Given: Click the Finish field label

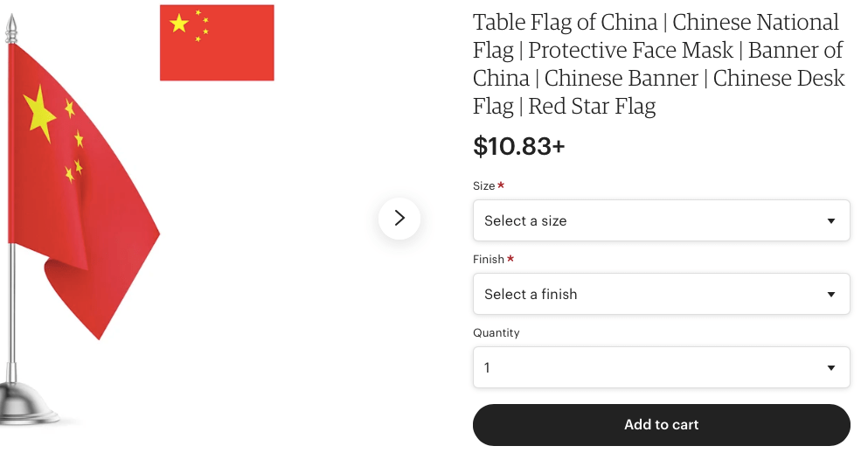Looking at the screenshot, I should tap(489, 259).
